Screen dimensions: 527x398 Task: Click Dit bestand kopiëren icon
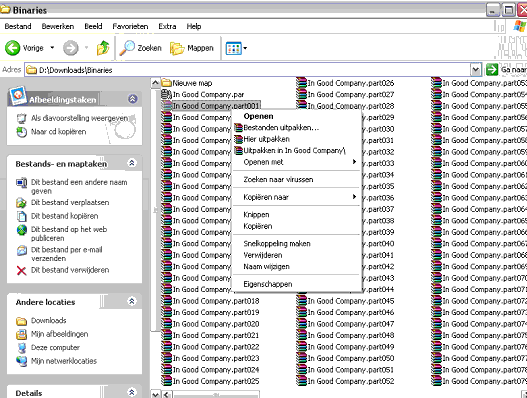pos(21,216)
